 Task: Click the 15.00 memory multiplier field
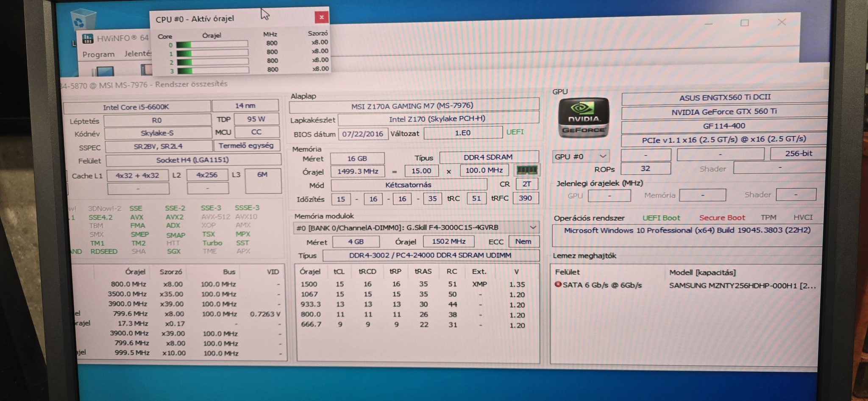click(421, 171)
